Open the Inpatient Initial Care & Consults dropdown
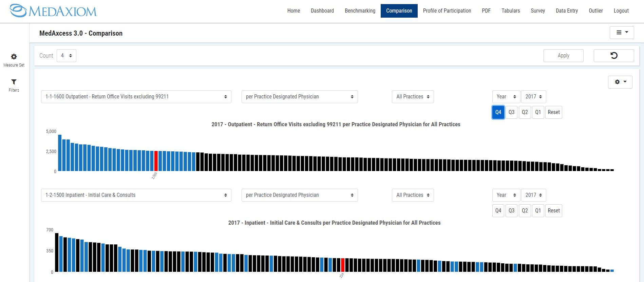644x282 pixels. (x=136, y=195)
